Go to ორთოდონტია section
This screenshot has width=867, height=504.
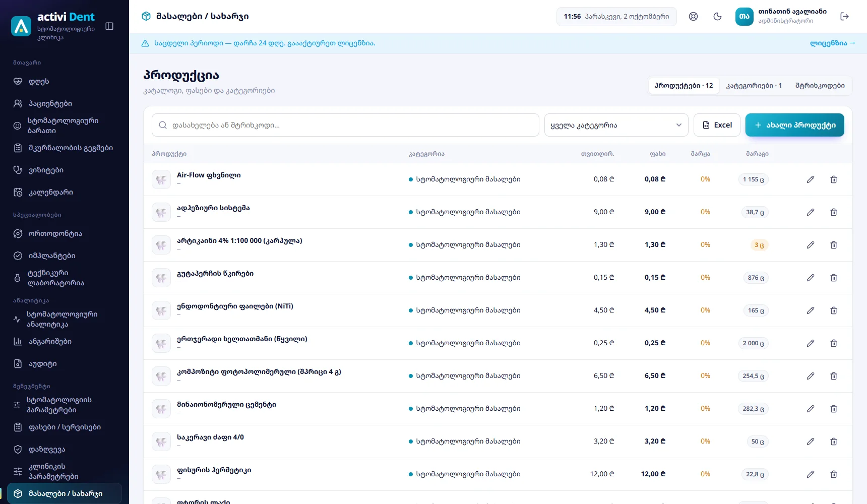pos(65,234)
